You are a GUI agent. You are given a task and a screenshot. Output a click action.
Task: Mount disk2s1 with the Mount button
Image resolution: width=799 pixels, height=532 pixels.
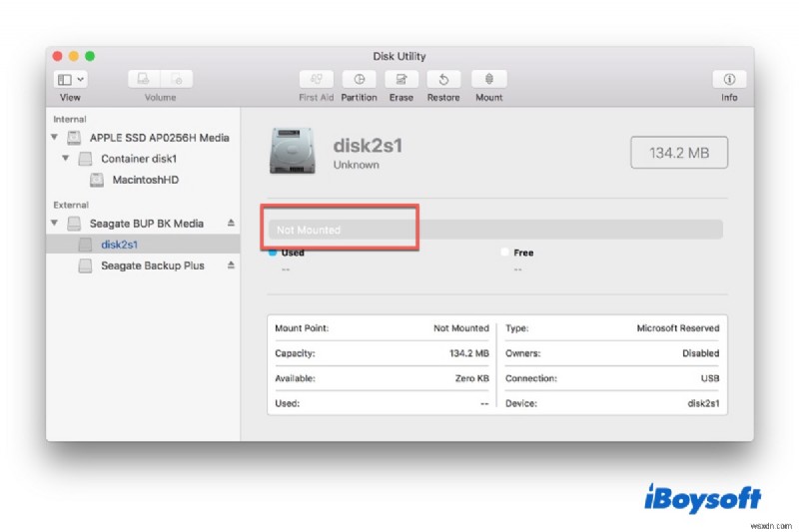[489, 80]
